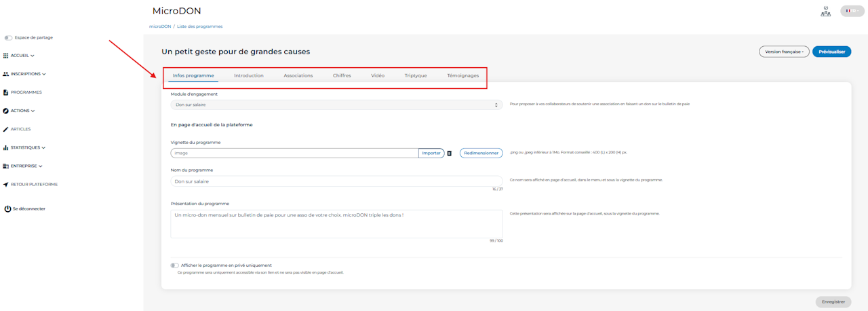Click the Programmes document icon

[6, 92]
